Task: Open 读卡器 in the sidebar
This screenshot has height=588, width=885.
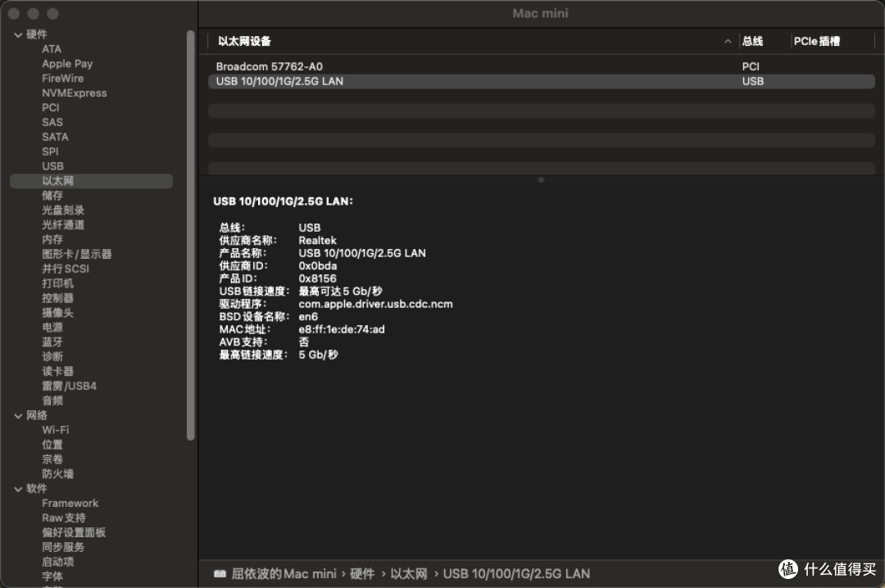Action: [57, 372]
